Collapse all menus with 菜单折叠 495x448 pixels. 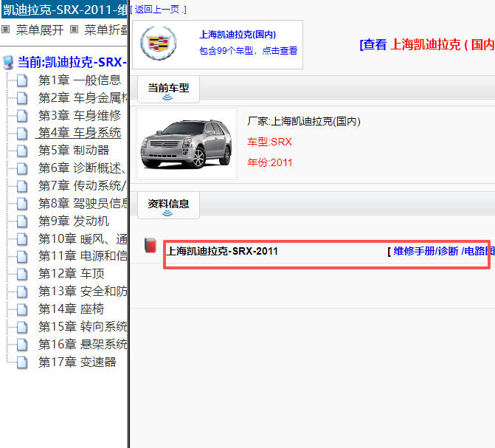point(105,30)
